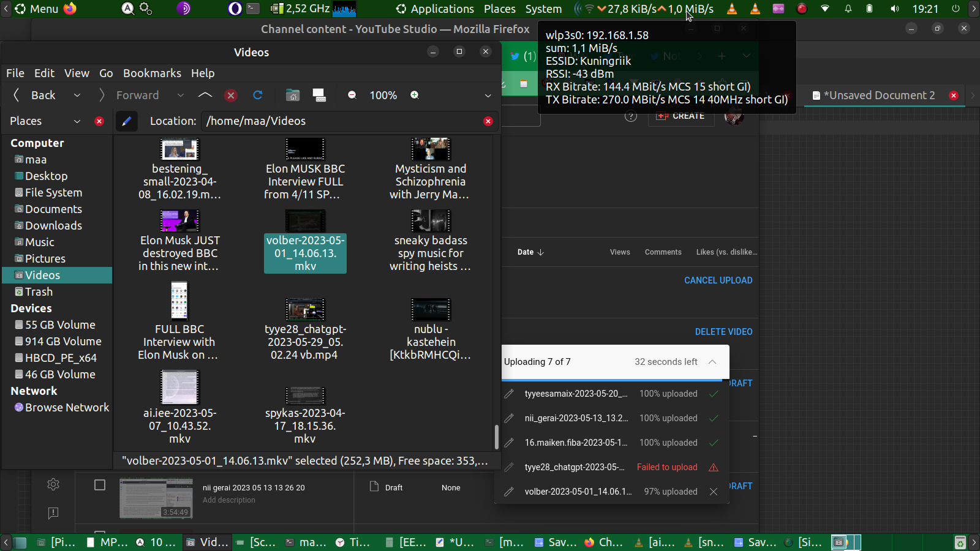Open the Tor Browser launcher in panel

[183, 9]
